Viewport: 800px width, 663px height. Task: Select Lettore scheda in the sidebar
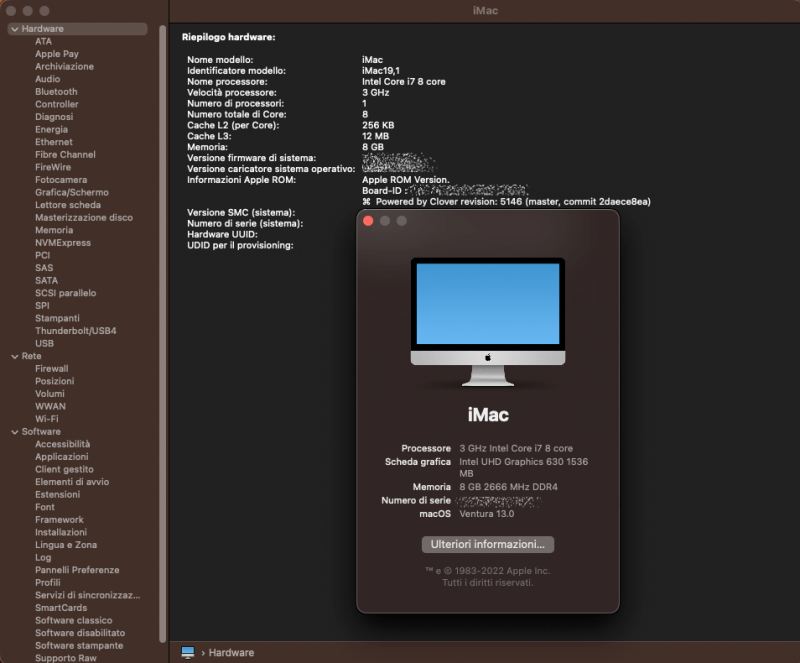pyautogui.click(x=68, y=205)
